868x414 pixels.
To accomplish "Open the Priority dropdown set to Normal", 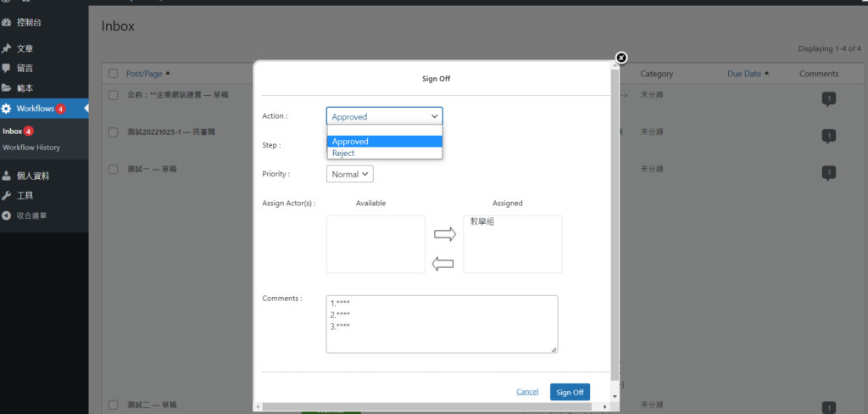I will pyautogui.click(x=349, y=174).
